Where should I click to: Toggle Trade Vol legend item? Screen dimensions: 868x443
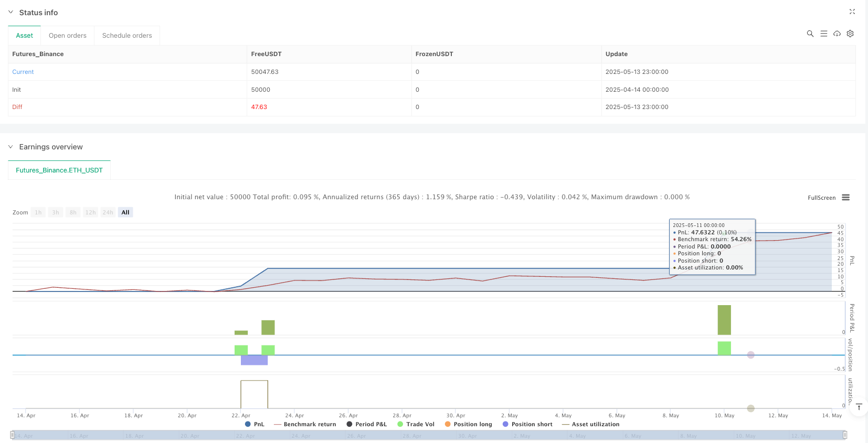[x=416, y=424]
